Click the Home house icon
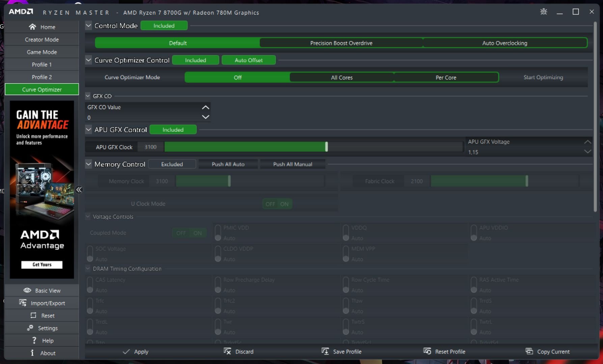 click(32, 27)
